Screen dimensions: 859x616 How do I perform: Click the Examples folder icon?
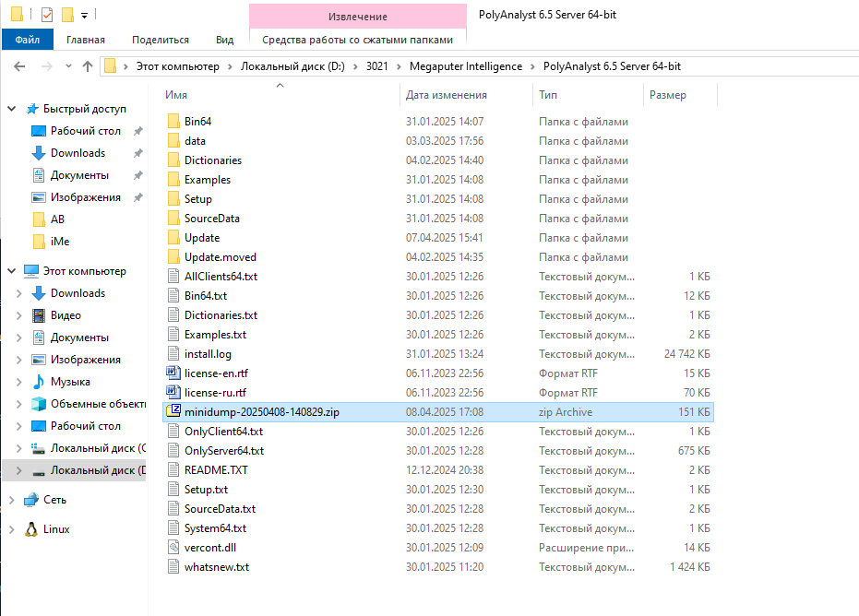click(173, 180)
